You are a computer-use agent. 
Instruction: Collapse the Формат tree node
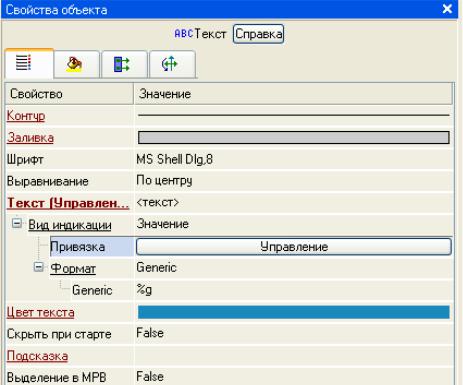tap(39, 267)
